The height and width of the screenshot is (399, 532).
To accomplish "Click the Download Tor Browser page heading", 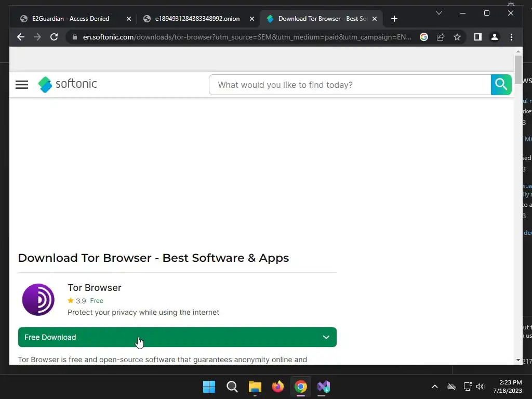I will click(x=153, y=258).
